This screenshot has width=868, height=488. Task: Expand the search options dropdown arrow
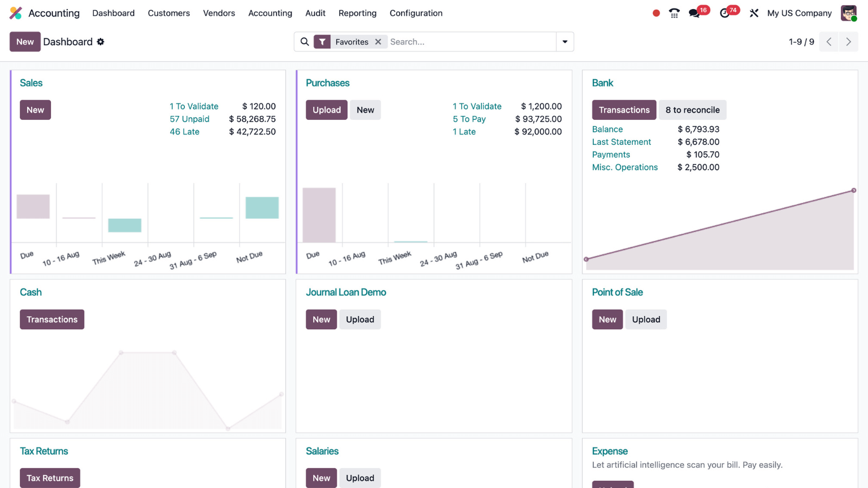click(565, 42)
